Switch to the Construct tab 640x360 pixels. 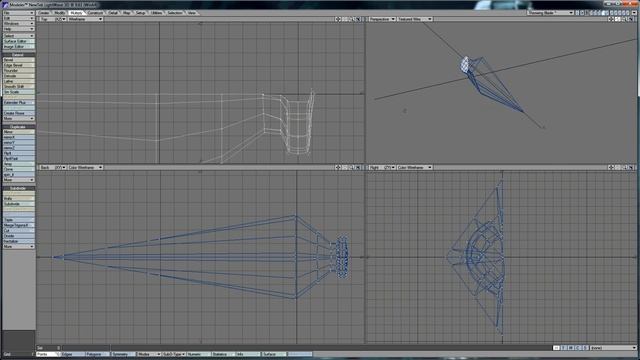(96, 13)
